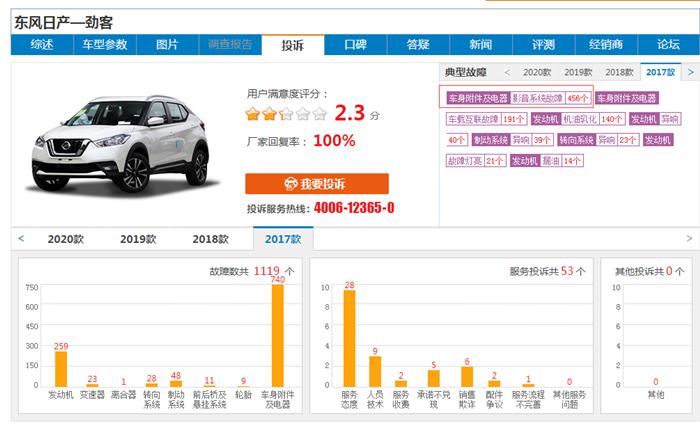Select 2017款 in 典型故障 panel
This screenshot has width=700, height=425.
661,72
